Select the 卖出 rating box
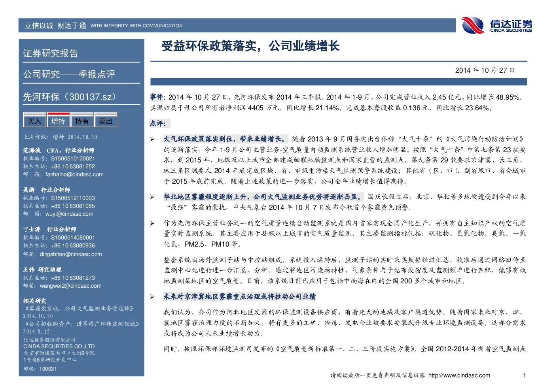The image size is (555, 392). 106,121
